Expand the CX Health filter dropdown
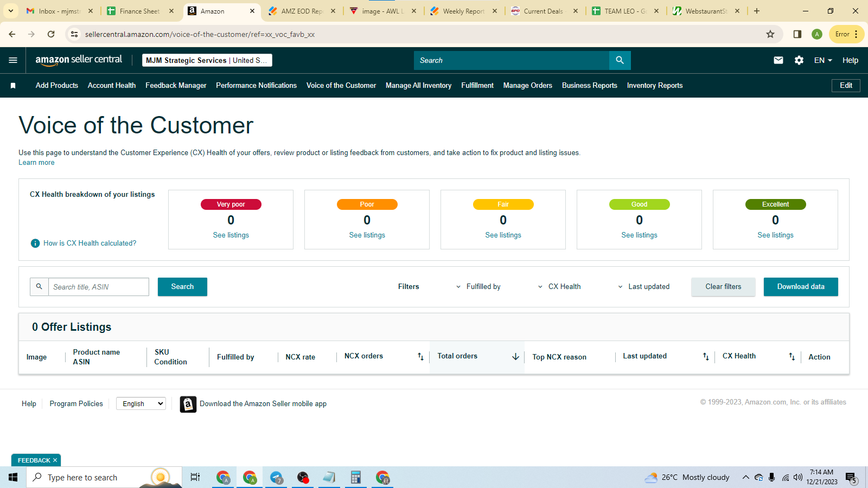This screenshot has height=488, width=868. click(559, 287)
